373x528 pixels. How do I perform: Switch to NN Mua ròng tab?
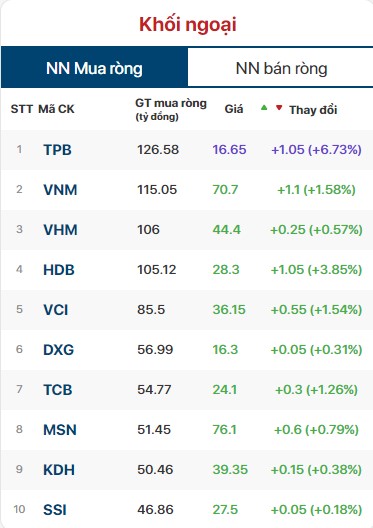[94, 68]
